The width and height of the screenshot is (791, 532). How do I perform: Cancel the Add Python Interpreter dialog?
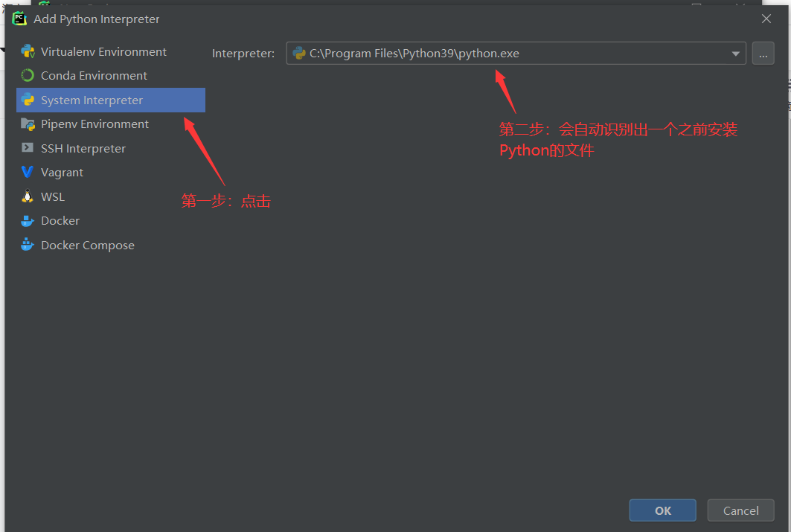740,510
